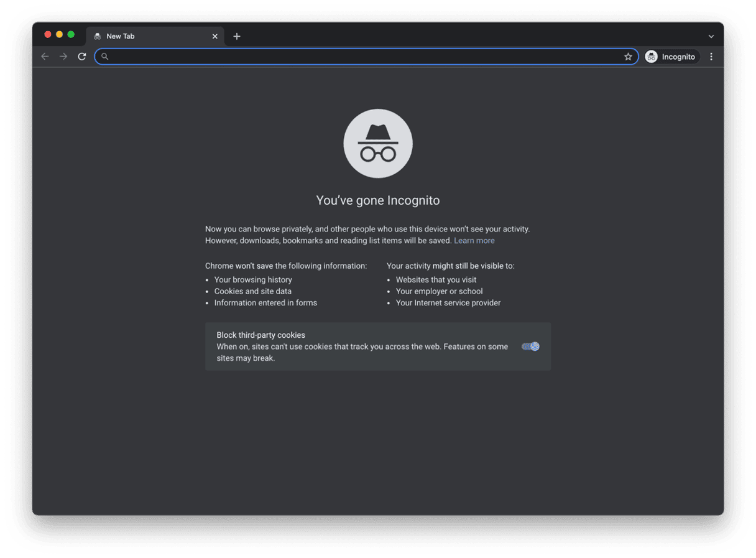Viewport: 756px width, 558px height.
Task: Click the forward navigation arrow
Action: click(63, 57)
